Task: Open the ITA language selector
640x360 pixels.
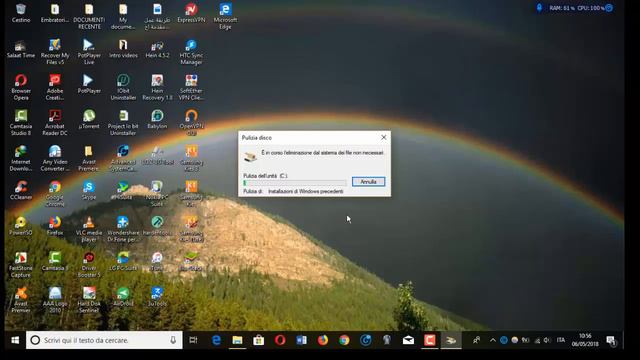Action: [561, 340]
